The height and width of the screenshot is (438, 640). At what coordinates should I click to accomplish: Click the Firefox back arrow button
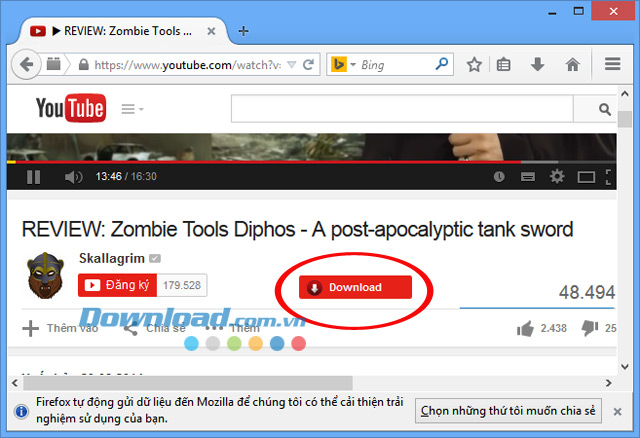[27, 64]
